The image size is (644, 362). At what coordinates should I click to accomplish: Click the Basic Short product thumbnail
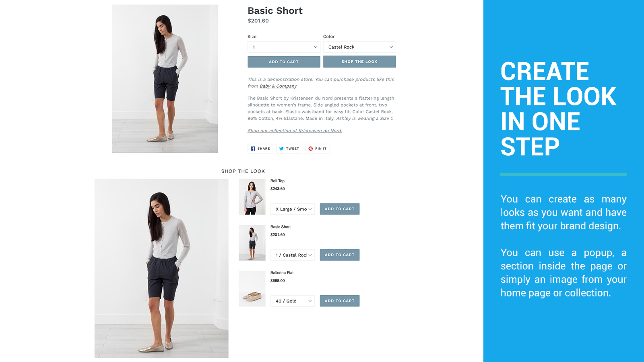(x=252, y=243)
